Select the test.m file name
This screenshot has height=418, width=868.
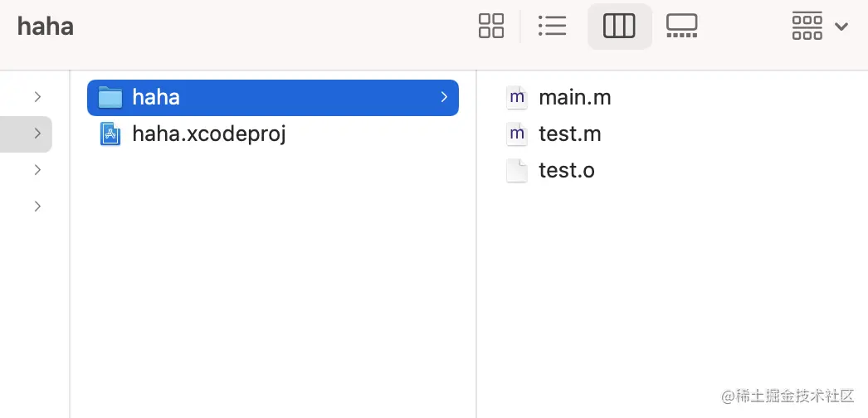570,134
